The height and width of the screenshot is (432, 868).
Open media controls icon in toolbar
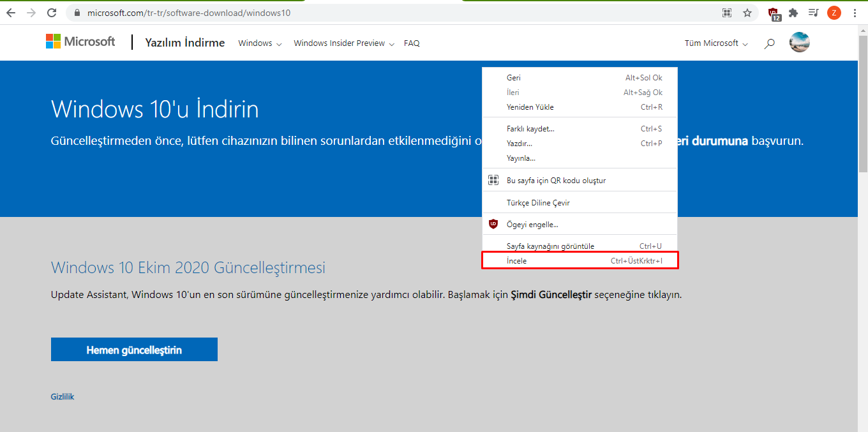pyautogui.click(x=813, y=13)
